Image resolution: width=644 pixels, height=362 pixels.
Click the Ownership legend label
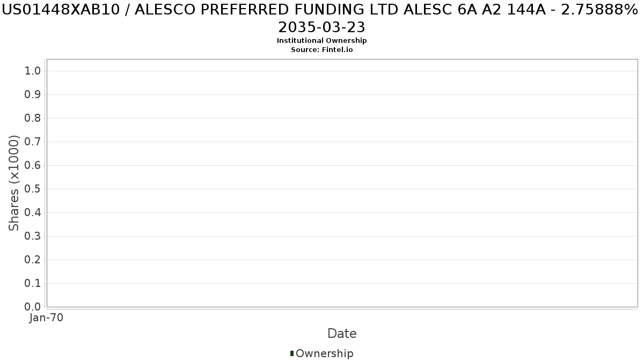pos(324,353)
